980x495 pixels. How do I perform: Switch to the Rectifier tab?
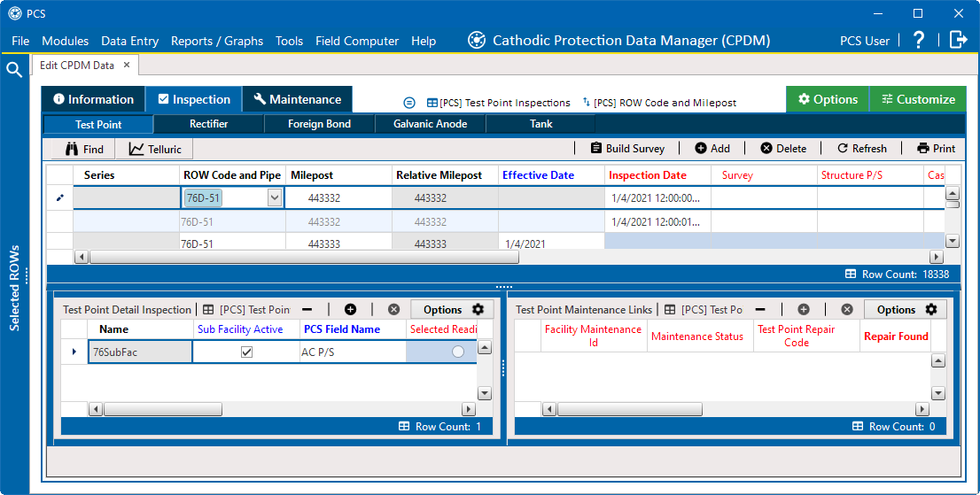click(x=208, y=124)
